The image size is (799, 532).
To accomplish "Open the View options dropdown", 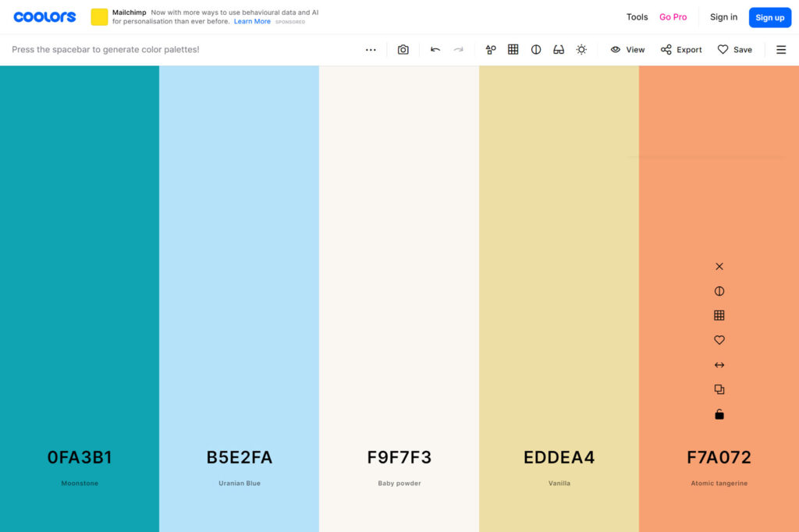I will tap(627, 49).
